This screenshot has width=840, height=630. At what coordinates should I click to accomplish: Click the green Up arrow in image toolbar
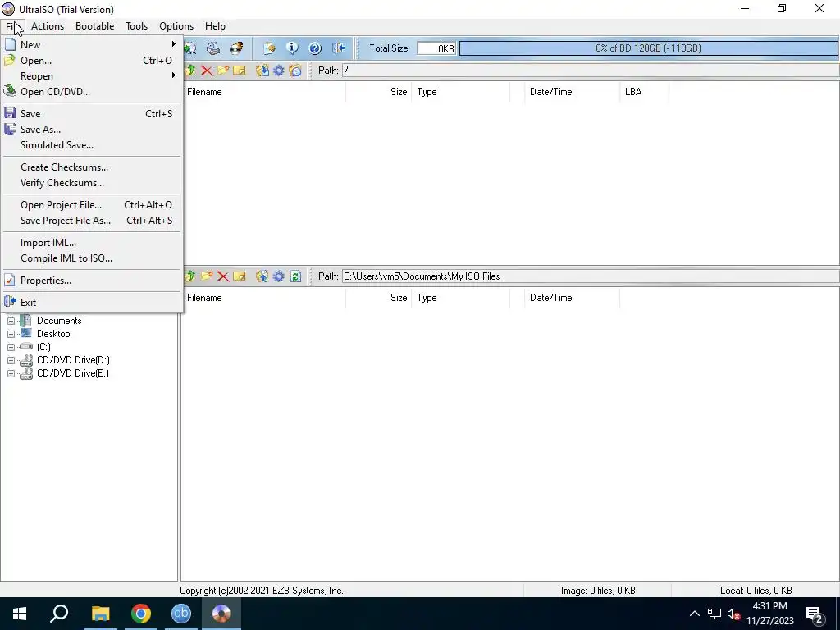190,71
